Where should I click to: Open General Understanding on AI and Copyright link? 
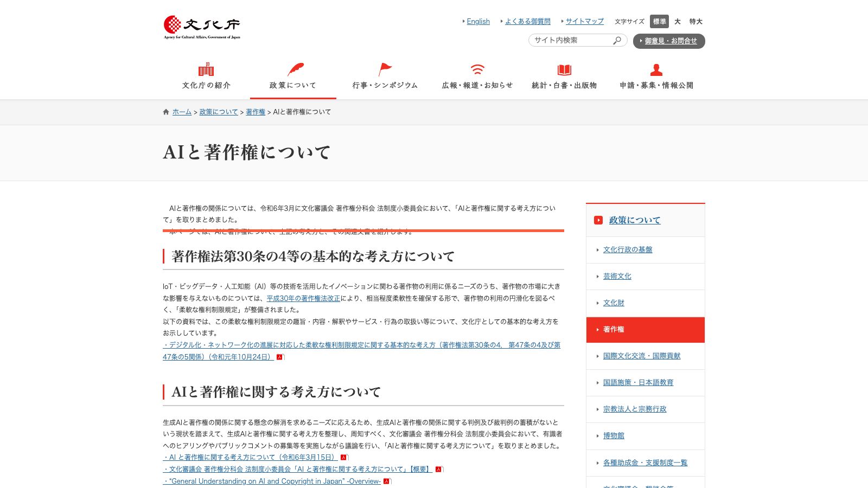point(272,481)
